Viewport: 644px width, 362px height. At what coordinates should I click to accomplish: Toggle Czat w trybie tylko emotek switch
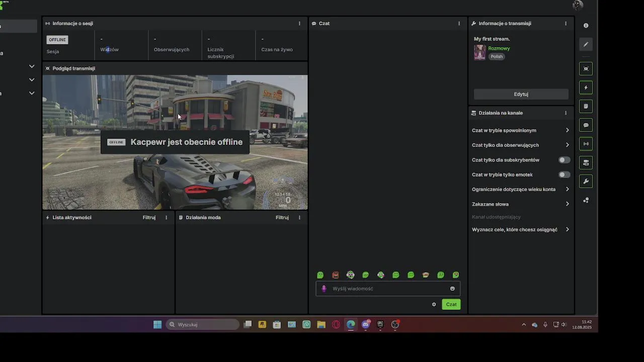click(565, 174)
